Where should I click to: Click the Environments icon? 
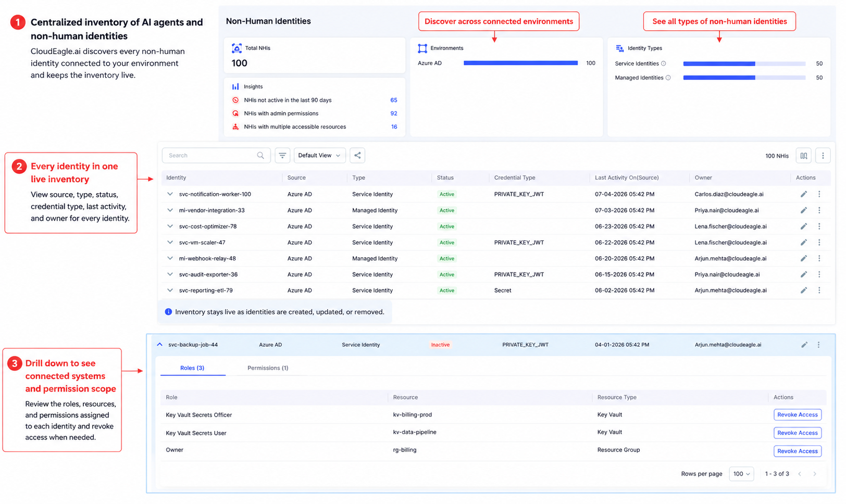coord(422,48)
